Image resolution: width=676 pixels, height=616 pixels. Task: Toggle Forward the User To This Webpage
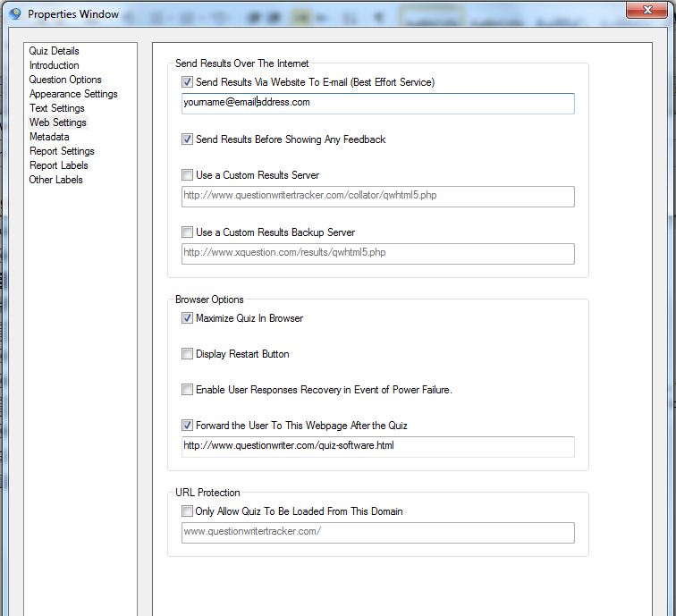(187, 426)
